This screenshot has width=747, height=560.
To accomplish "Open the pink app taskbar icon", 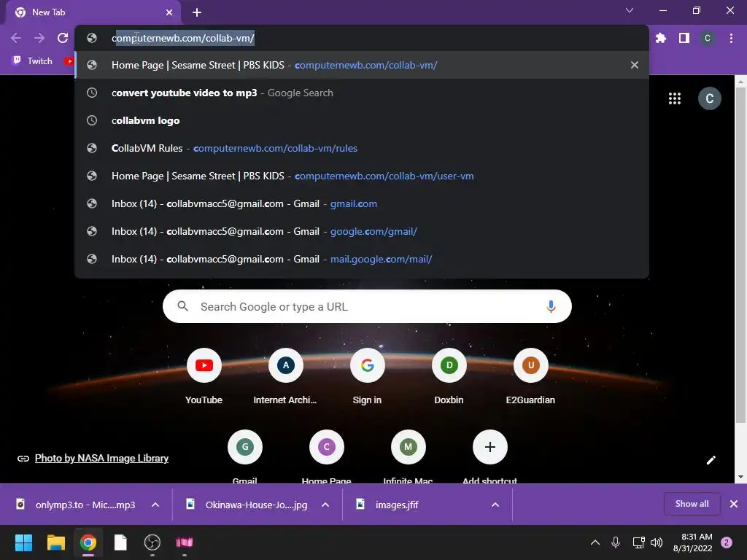I will [x=185, y=542].
